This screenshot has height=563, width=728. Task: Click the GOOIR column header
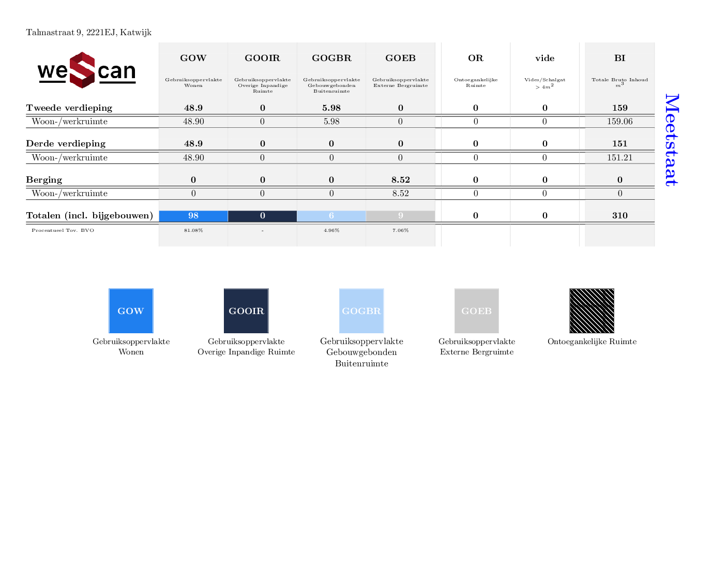click(x=263, y=58)
